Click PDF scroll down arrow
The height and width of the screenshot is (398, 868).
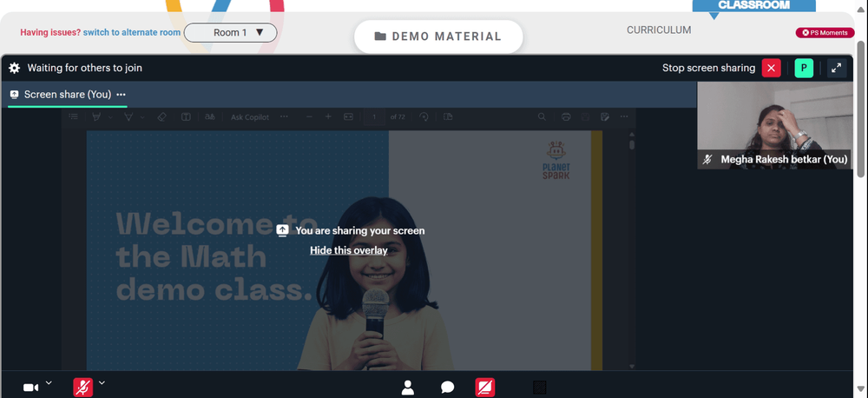[632, 367]
